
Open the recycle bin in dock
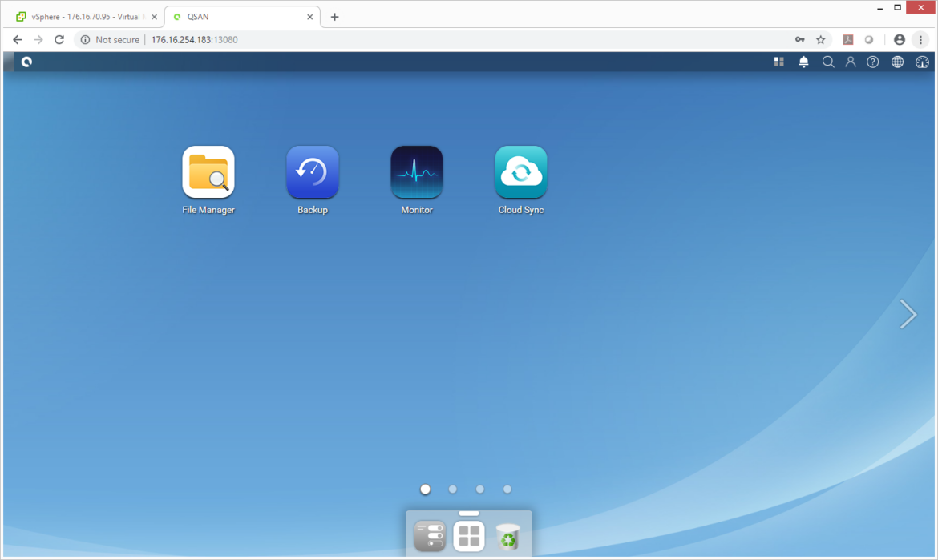pos(508,536)
